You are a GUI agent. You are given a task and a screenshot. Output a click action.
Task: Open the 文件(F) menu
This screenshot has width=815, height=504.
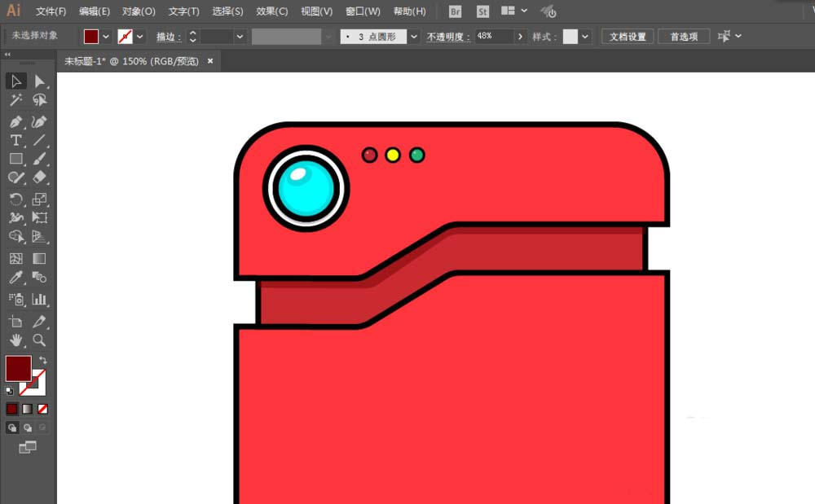[x=51, y=11]
